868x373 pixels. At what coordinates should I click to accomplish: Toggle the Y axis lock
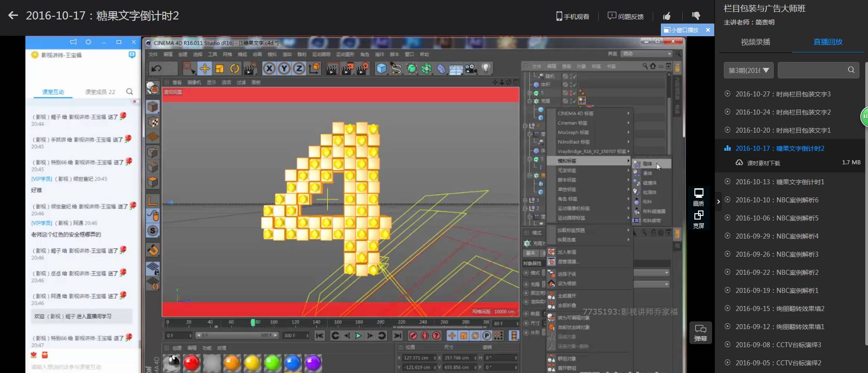[x=284, y=69]
